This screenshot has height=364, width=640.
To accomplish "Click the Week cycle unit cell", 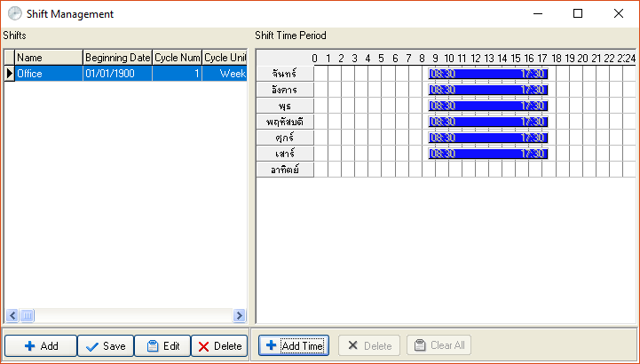I will 225,74.
